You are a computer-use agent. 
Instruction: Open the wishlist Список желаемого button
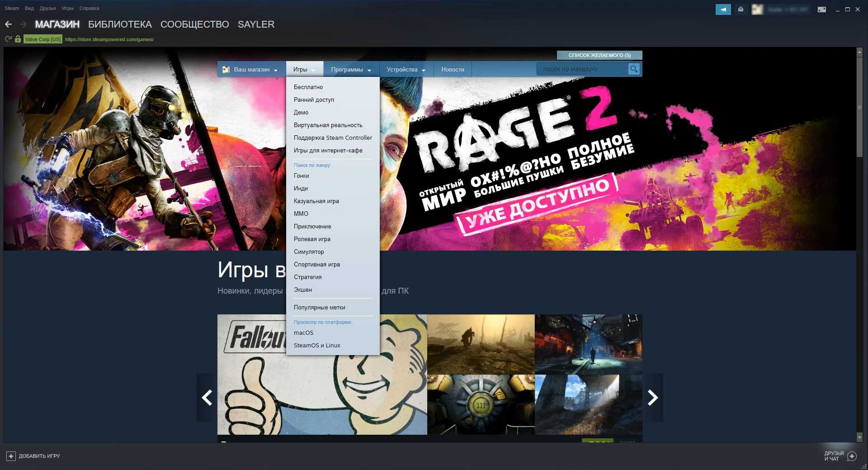point(599,55)
